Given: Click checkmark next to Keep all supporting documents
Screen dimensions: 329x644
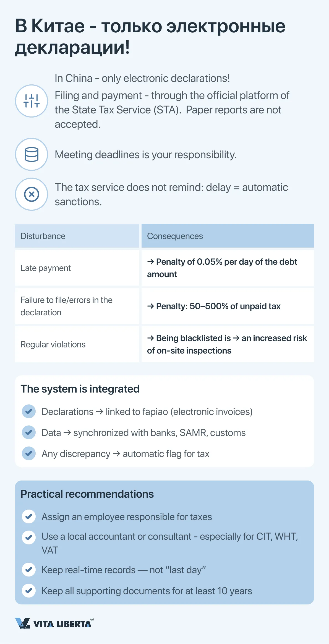Looking at the screenshot, I should pos(29,591).
